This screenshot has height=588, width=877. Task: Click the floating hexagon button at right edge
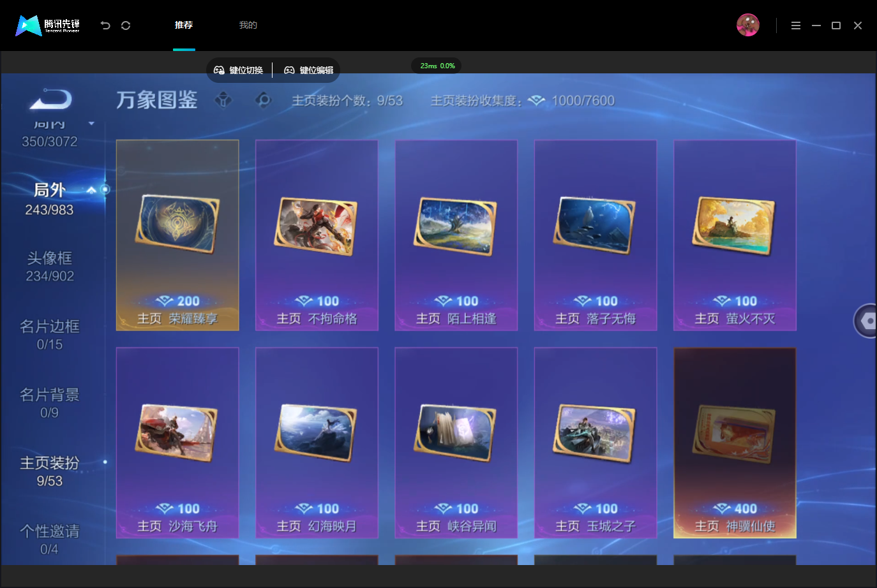pyautogui.click(x=866, y=321)
